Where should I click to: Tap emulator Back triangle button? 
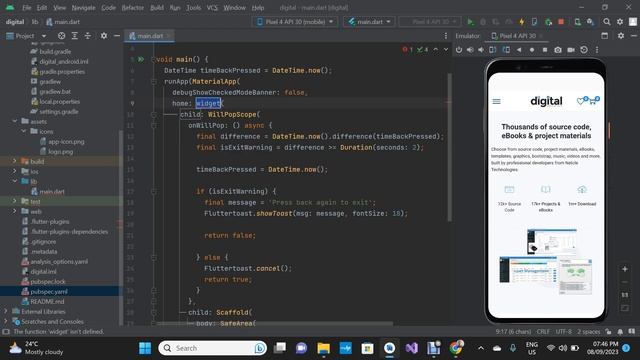pos(519,49)
